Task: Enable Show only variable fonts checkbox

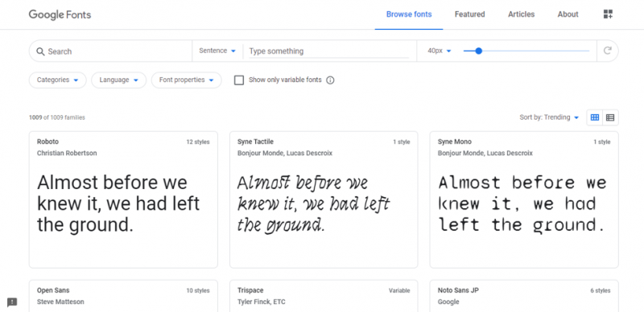Action: 239,80
